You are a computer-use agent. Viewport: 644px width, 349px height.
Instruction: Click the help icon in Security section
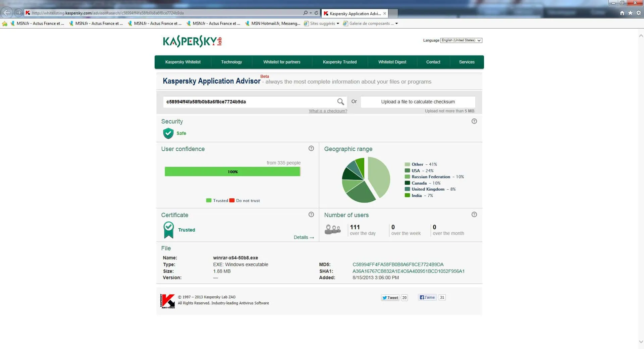[474, 121]
